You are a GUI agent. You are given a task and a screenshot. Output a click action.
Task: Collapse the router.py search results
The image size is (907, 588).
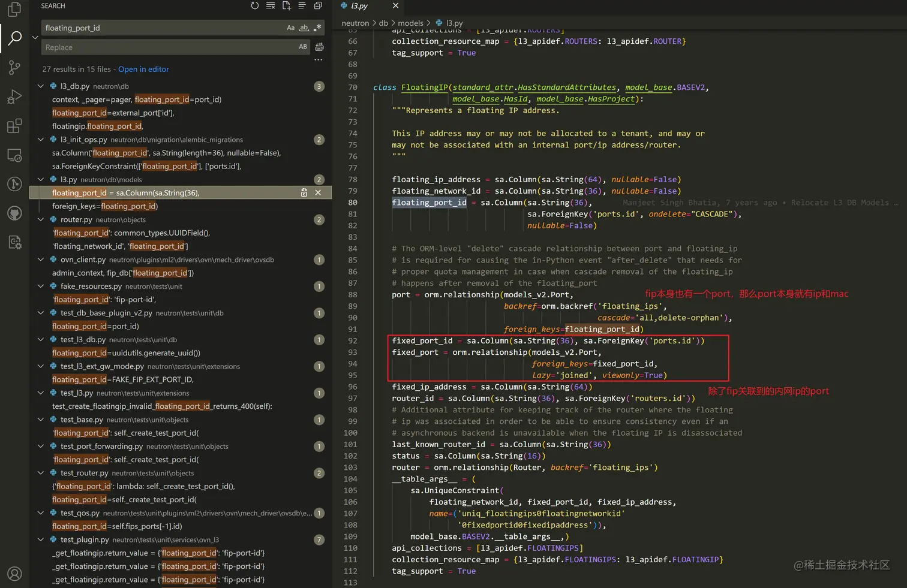(41, 220)
